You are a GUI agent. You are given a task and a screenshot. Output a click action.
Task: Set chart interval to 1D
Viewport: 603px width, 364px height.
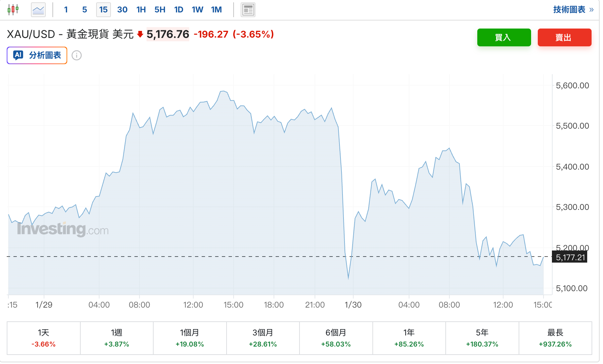pyautogui.click(x=178, y=10)
